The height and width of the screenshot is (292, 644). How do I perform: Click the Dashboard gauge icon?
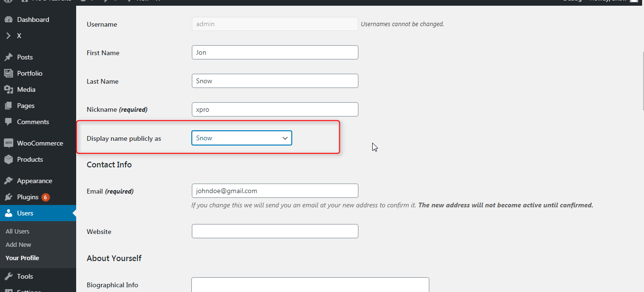[x=8, y=19]
